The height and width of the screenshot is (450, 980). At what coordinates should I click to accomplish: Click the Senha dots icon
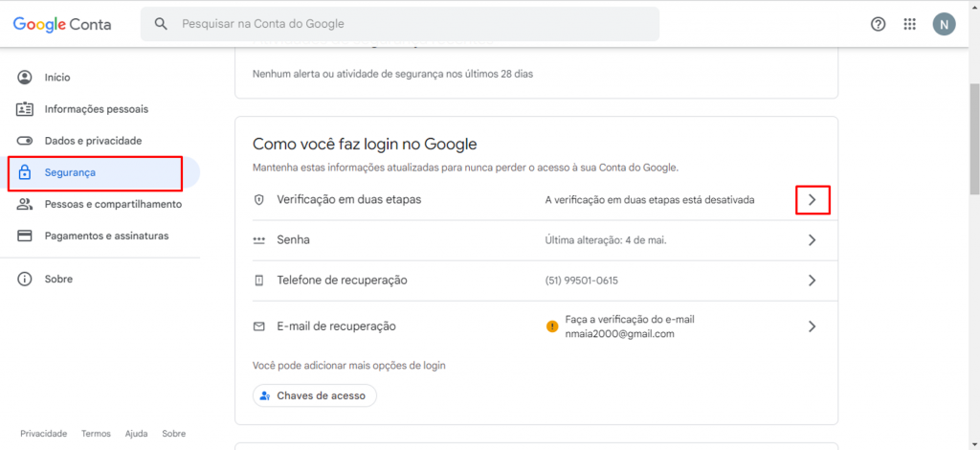click(258, 240)
